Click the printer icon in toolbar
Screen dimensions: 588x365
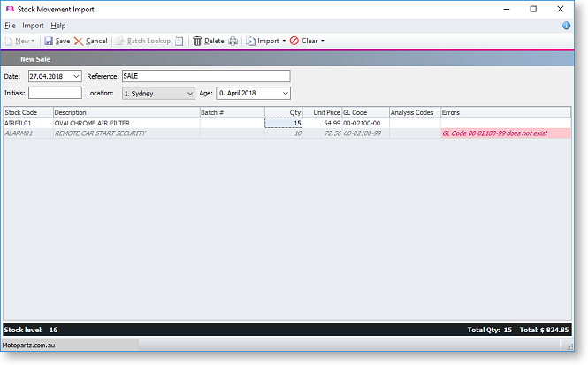coord(233,41)
